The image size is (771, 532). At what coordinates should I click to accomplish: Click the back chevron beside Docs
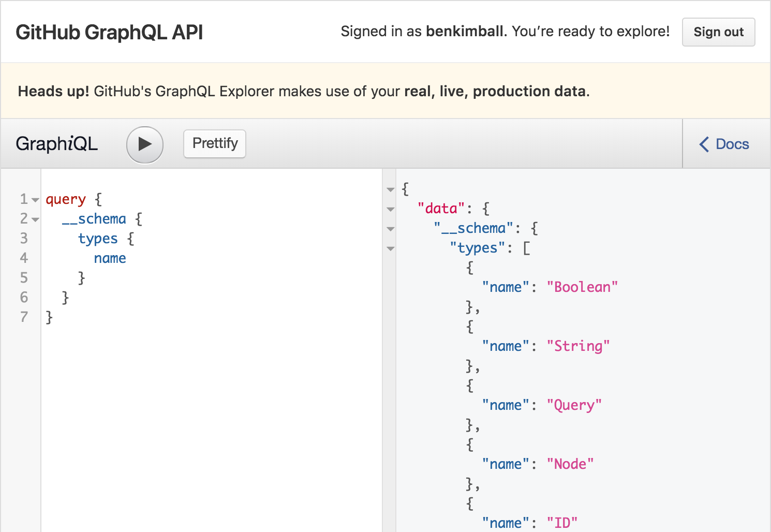point(704,144)
